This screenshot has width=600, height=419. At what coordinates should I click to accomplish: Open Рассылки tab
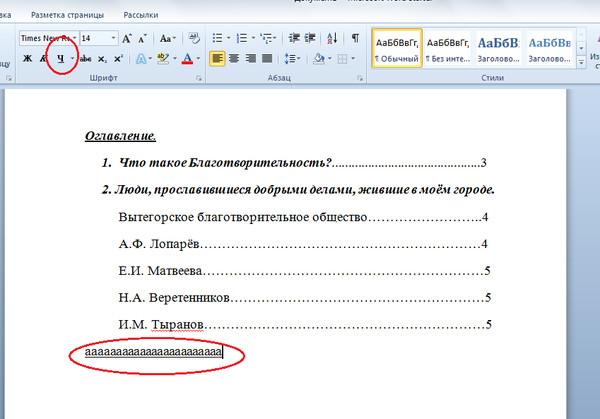[x=141, y=15]
